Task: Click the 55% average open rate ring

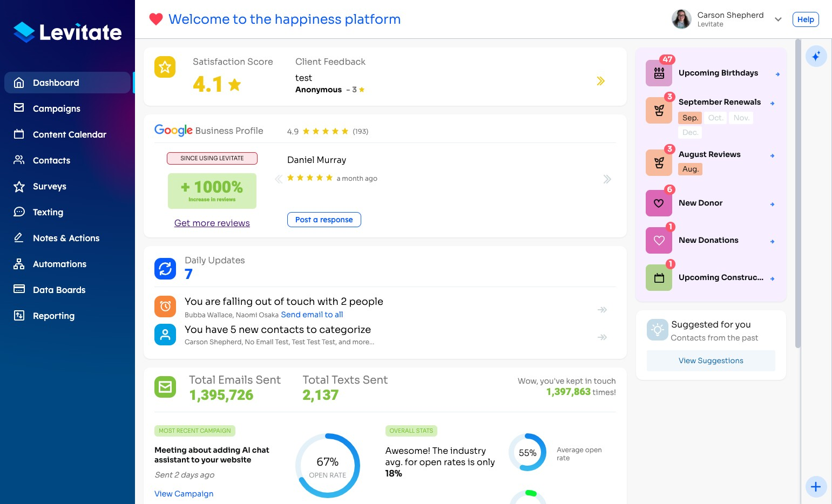Action: pos(527,452)
